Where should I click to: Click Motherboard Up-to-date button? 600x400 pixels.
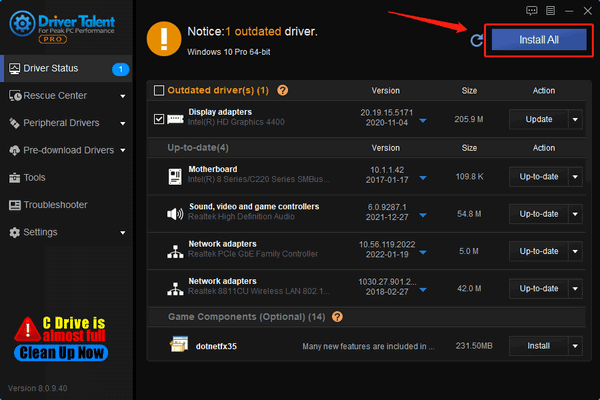[x=538, y=177]
